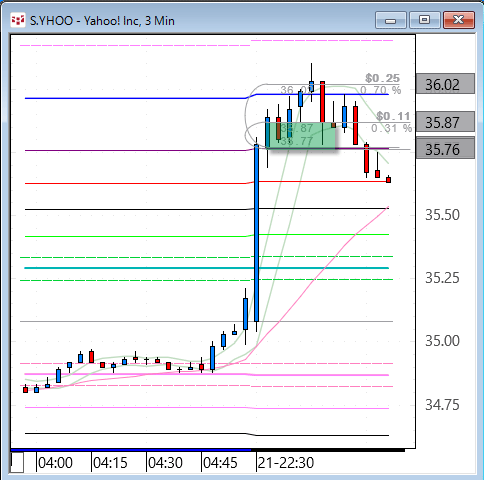Image resolution: width=484 pixels, height=480 pixels.
Task: Click the 21-22:30 session time label
Action: click(x=286, y=463)
